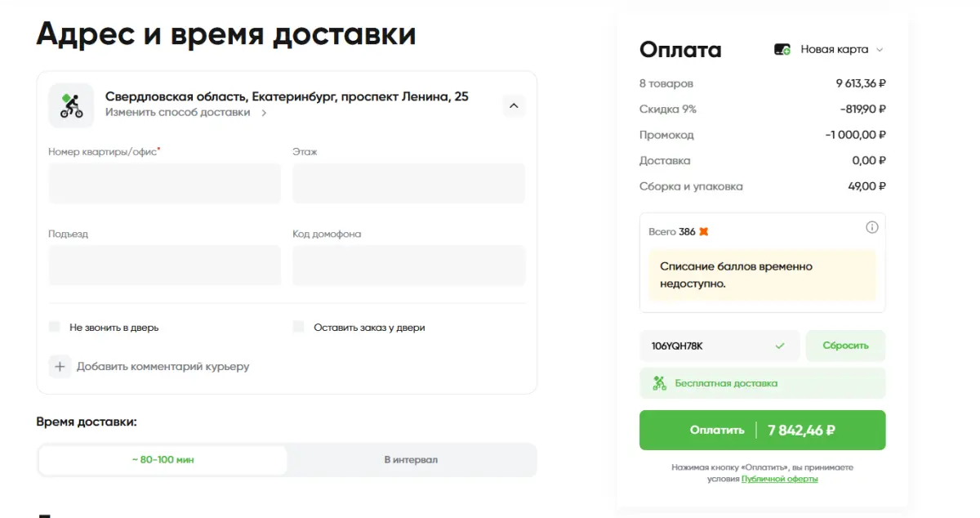Image resolution: width=980 pixels, height=518 pixels.
Task: Click the 'Оплатить' 7 842,46 ₽ button
Action: (x=762, y=430)
